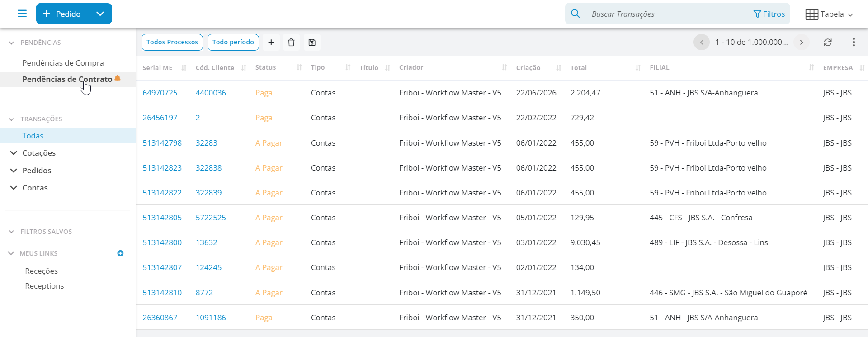This screenshot has width=868, height=337.
Task: Click Todos Processos filter chip
Action: (172, 42)
